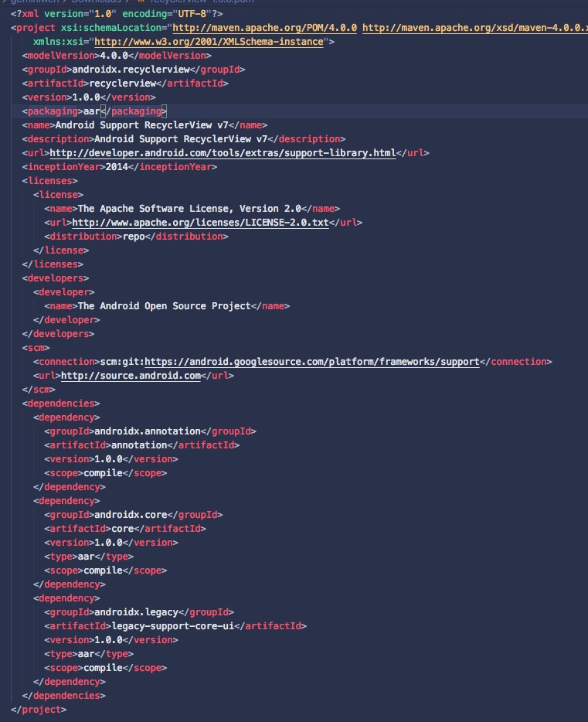Open the Apache LICENSE-2.0.txt link
This screenshot has width=588, height=722.
click(200, 223)
